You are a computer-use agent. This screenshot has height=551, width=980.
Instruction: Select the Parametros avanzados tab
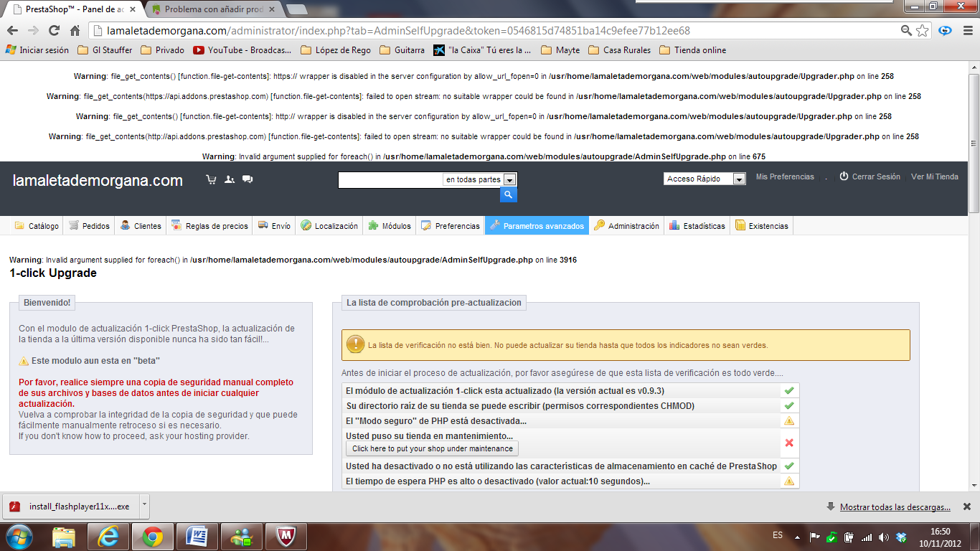[537, 226]
